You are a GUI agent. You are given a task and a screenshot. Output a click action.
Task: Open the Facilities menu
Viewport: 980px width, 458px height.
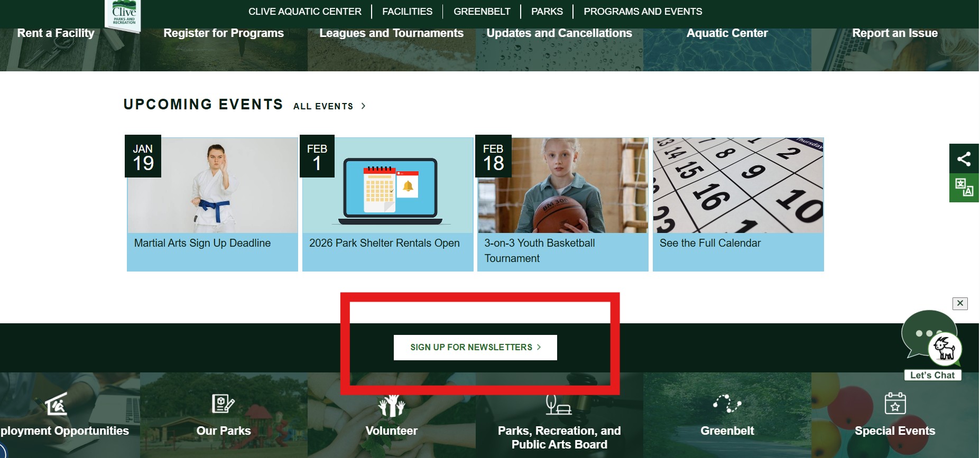(x=407, y=12)
